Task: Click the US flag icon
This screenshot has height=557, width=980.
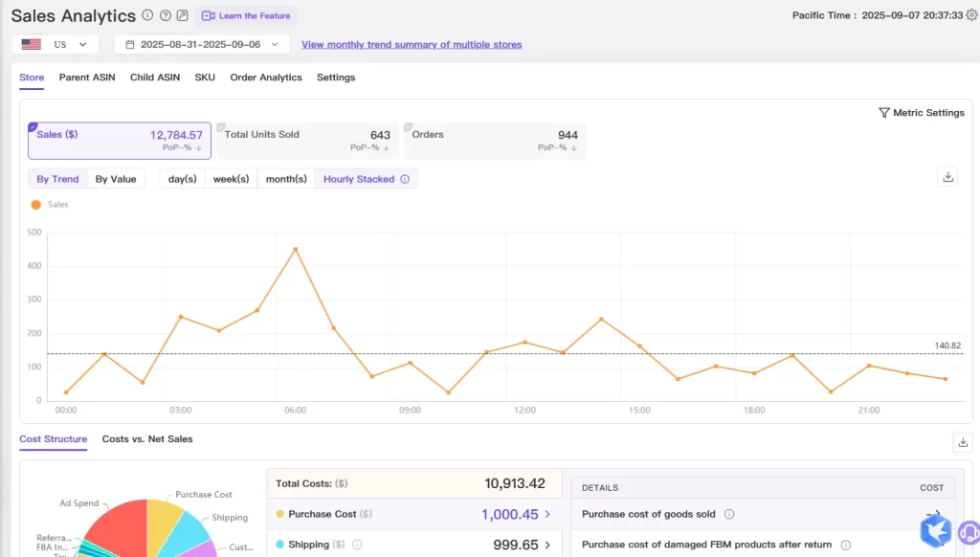Action: [32, 44]
